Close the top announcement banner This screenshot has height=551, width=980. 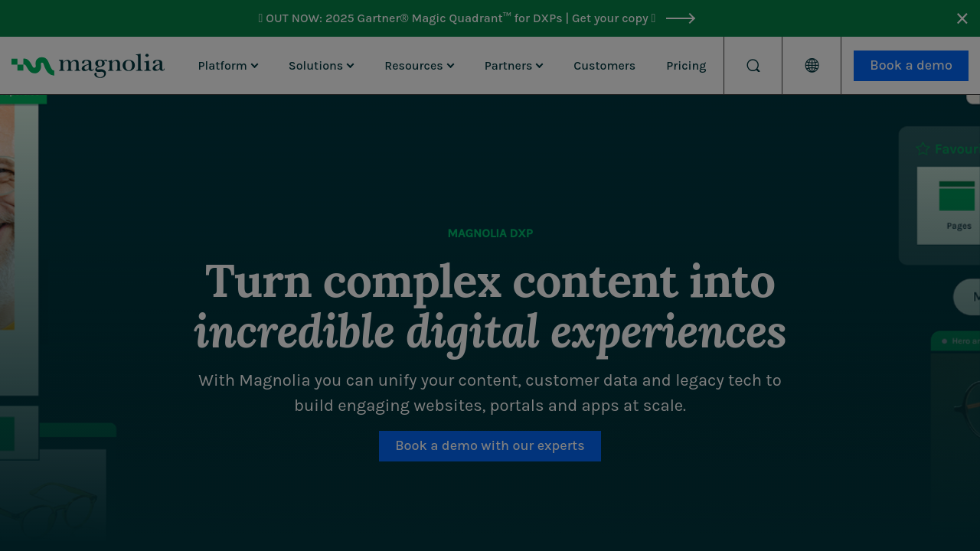coord(962,18)
